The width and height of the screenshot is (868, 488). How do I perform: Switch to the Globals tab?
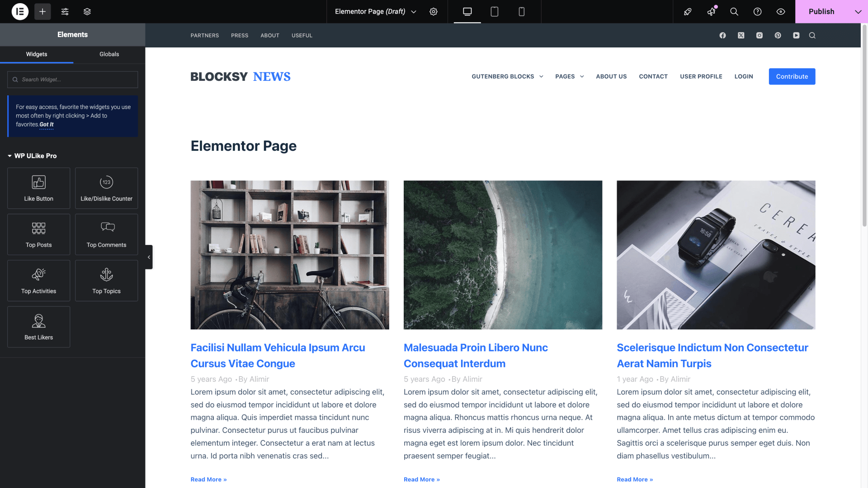[x=109, y=54]
